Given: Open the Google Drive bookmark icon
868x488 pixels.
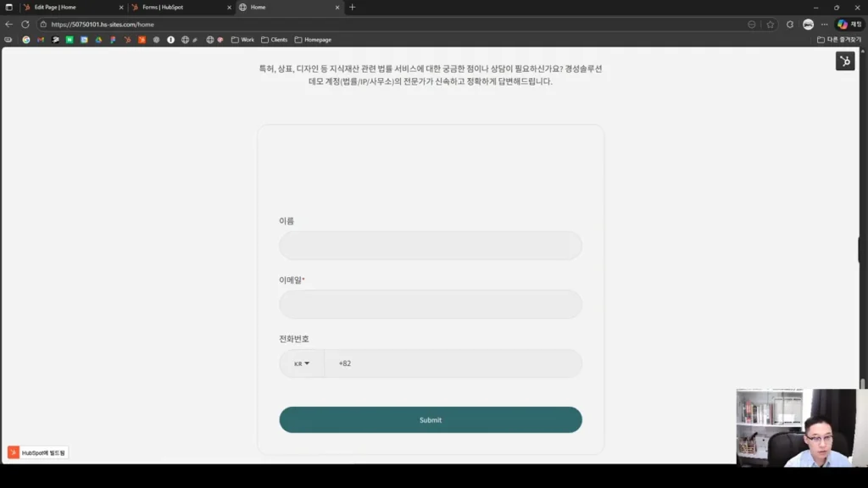Looking at the screenshot, I should point(98,40).
